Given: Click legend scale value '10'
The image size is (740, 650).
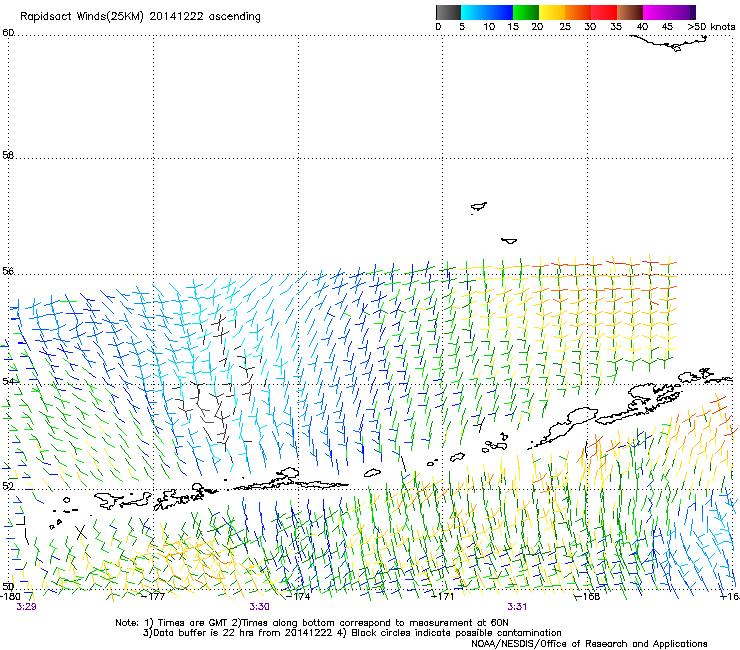Looking at the screenshot, I should [489, 27].
